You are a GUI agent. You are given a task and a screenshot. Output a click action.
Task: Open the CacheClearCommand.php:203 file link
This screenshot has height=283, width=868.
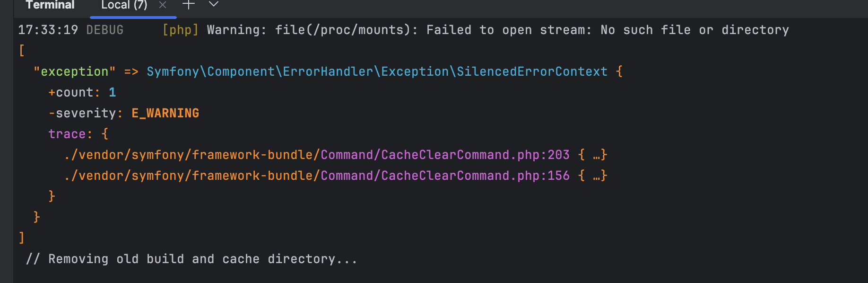pos(317,155)
